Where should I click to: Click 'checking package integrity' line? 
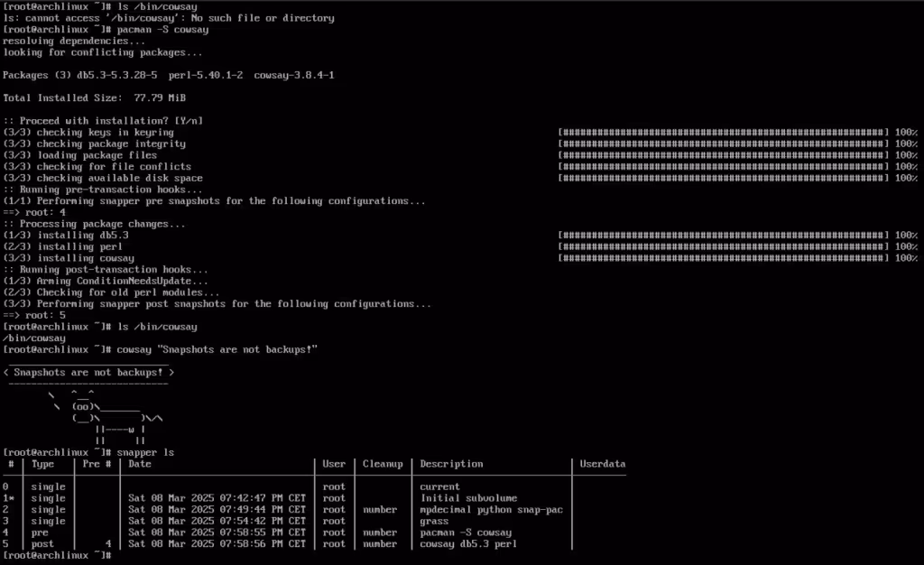[x=94, y=144]
